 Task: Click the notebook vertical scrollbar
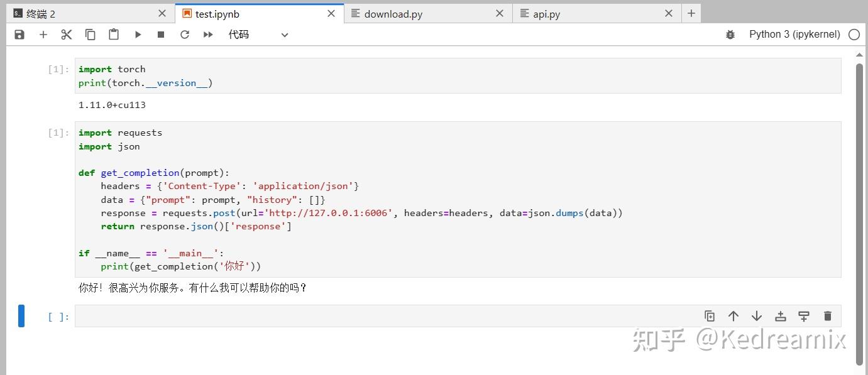(x=860, y=214)
